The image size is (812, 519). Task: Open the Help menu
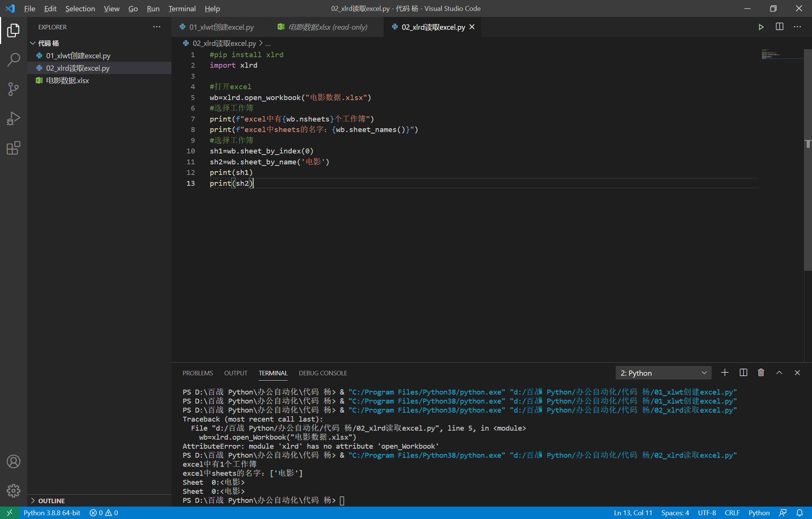pos(212,8)
